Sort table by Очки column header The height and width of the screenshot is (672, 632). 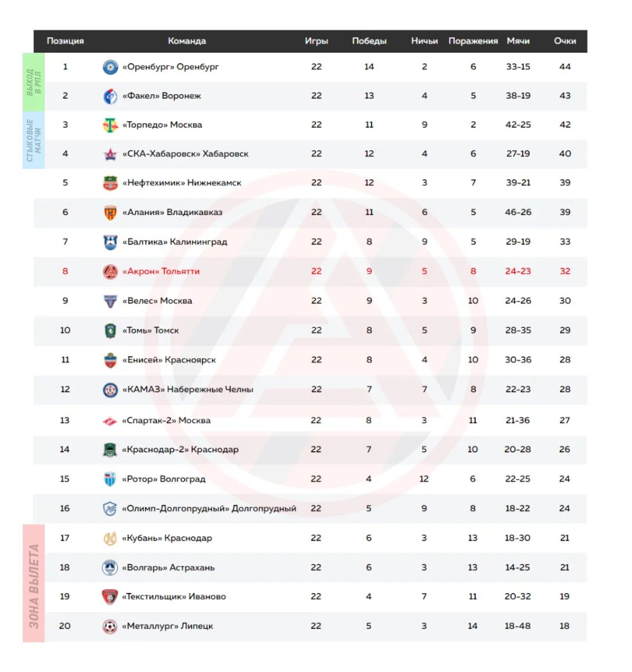(565, 41)
